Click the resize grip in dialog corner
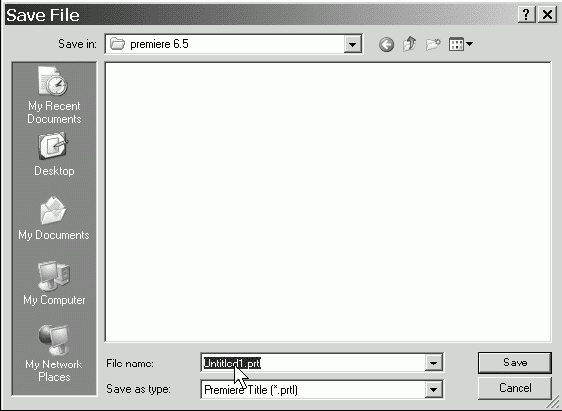This screenshot has height=411, width=562. click(554, 402)
